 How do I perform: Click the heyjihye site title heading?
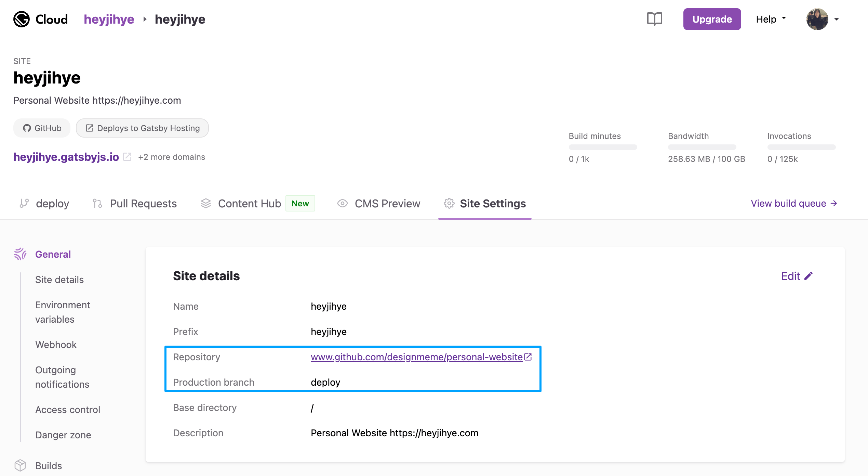47,78
